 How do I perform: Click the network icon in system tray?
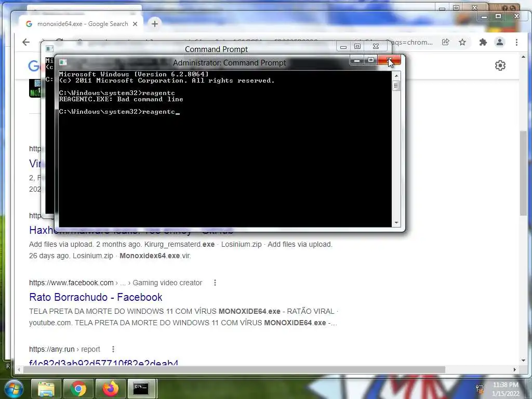(x=480, y=389)
